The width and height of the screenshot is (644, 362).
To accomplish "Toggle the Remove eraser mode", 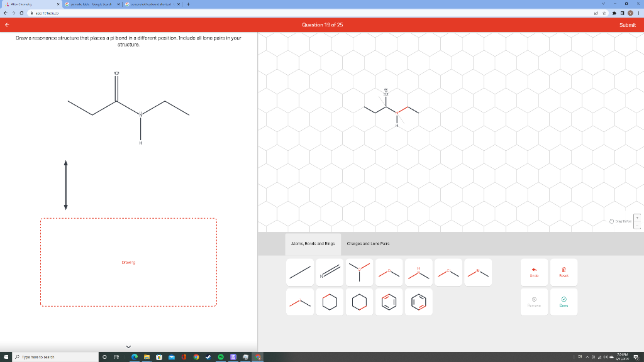I will (534, 302).
